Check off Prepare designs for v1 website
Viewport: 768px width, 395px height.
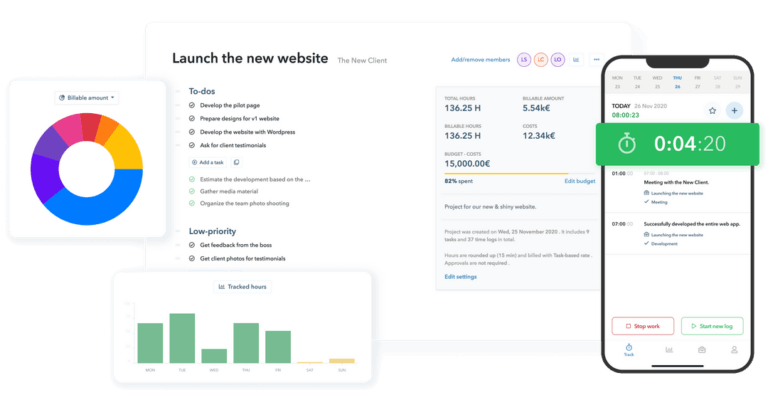tap(192, 119)
